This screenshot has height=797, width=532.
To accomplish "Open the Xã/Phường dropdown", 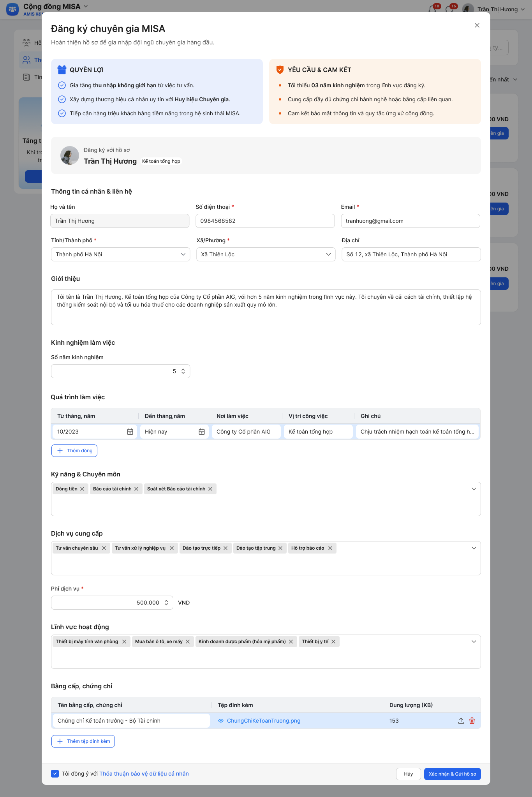I will 266,254.
